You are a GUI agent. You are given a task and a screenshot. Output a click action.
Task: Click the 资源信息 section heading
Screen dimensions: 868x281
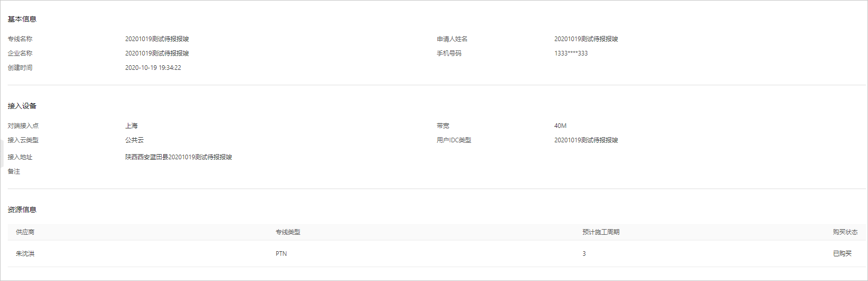click(x=22, y=210)
